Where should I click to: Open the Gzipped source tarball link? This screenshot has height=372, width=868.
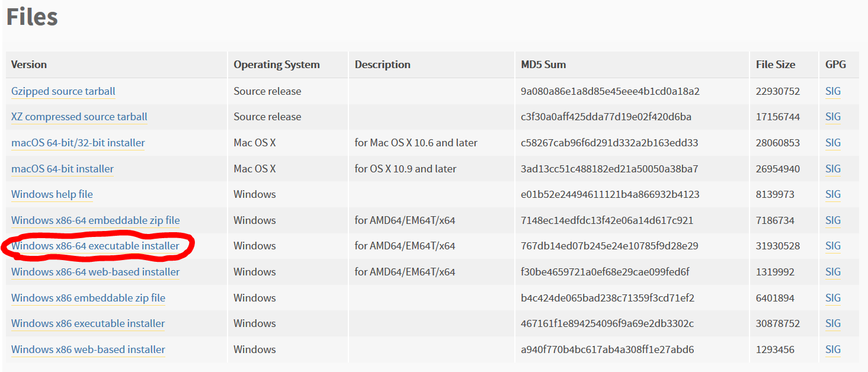(63, 91)
